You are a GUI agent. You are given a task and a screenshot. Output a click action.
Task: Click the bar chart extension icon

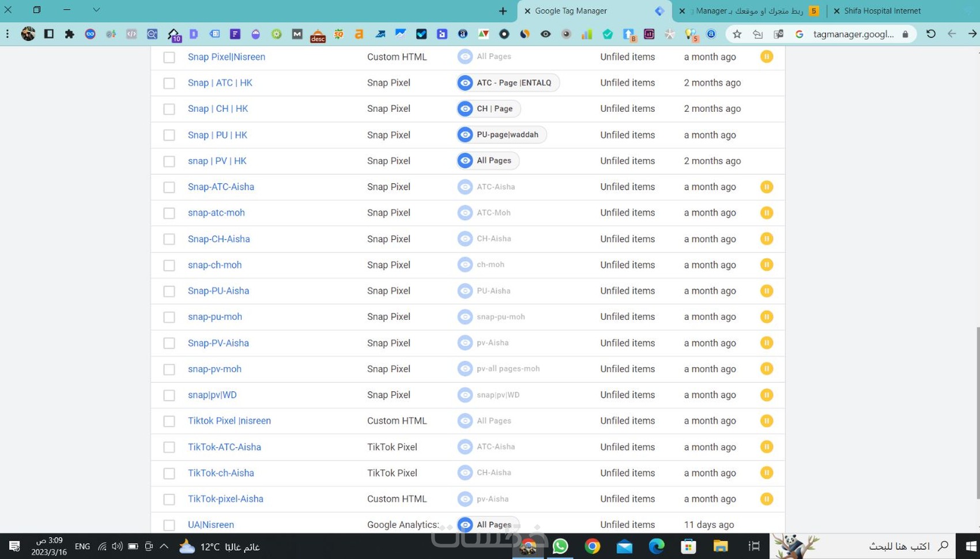587,34
